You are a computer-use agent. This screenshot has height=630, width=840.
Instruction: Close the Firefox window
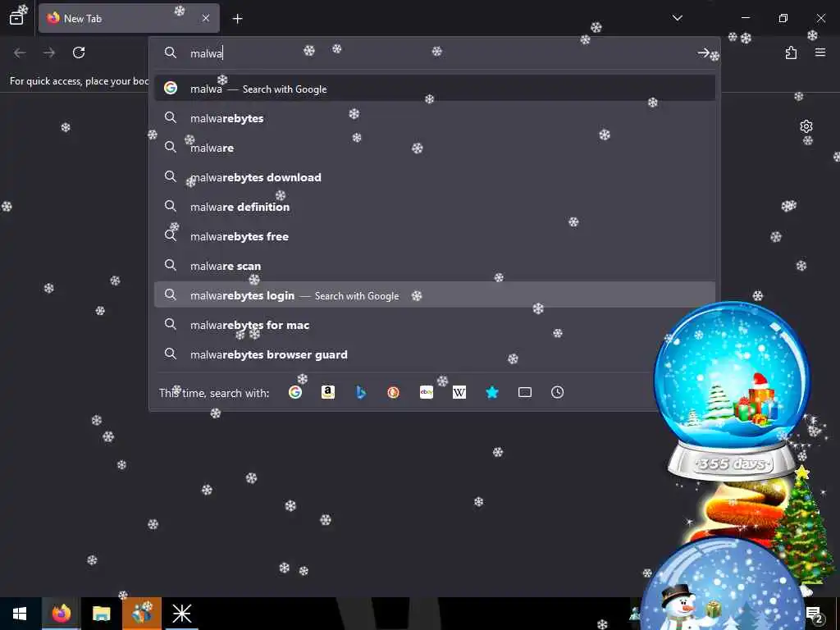pos(820,18)
